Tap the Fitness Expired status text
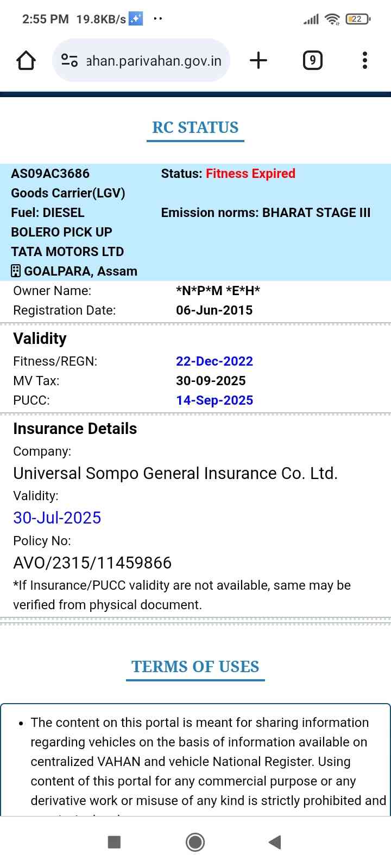 click(x=250, y=174)
